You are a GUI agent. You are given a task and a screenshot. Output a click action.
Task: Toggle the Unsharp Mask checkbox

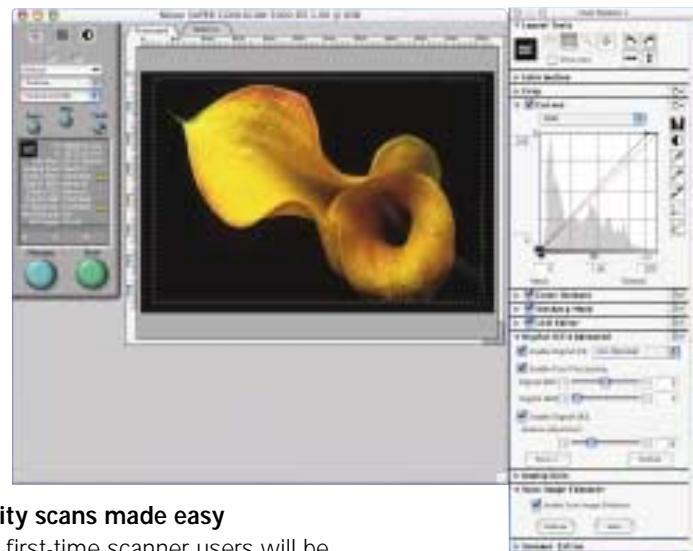[x=529, y=308]
